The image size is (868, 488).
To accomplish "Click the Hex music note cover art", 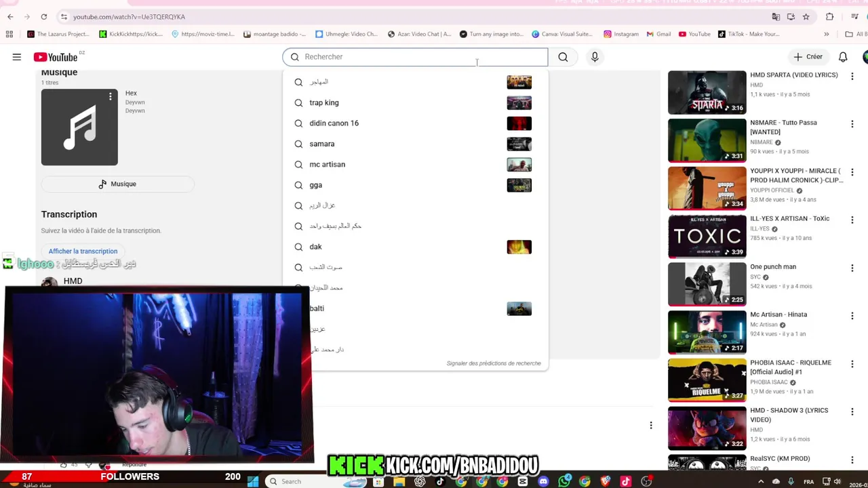I will tap(79, 127).
